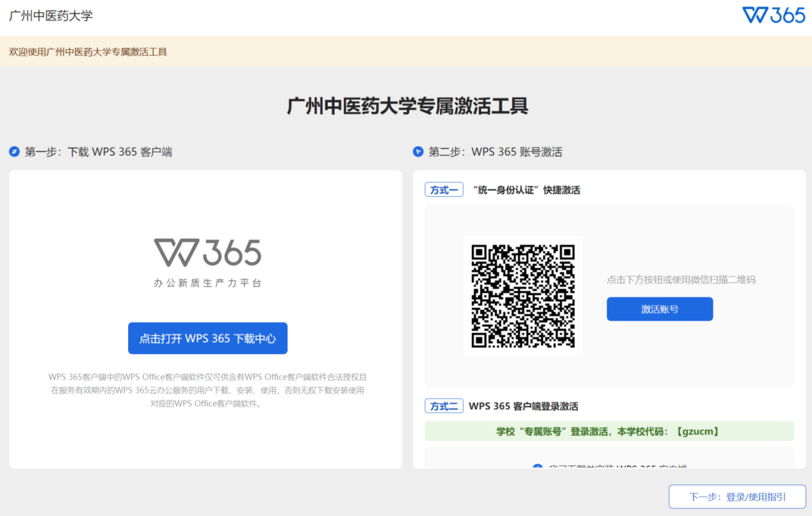The height and width of the screenshot is (516, 812).
Task: Select the 方式一 badge label
Action: (x=444, y=189)
